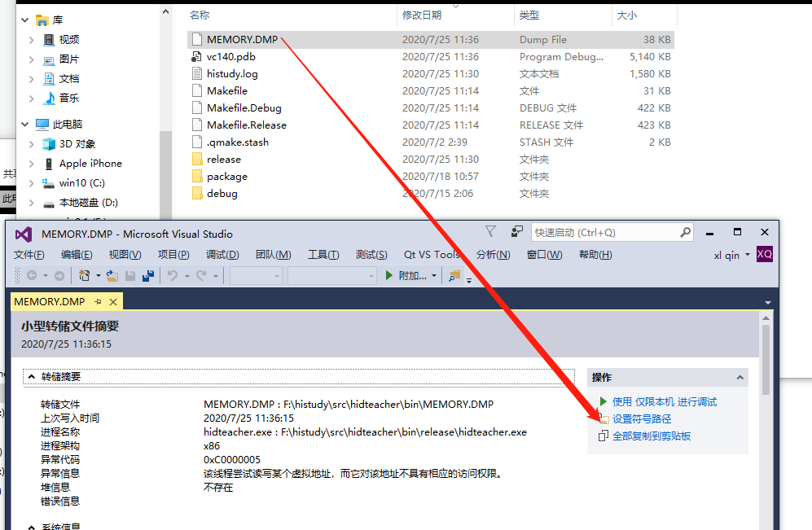Click the open file toolbar icon

112,276
